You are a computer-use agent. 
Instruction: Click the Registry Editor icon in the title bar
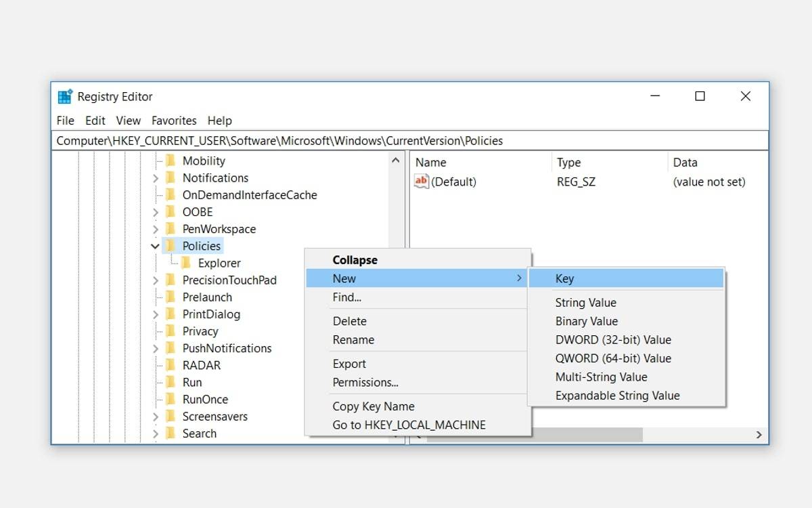pyautogui.click(x=65, y=96)
